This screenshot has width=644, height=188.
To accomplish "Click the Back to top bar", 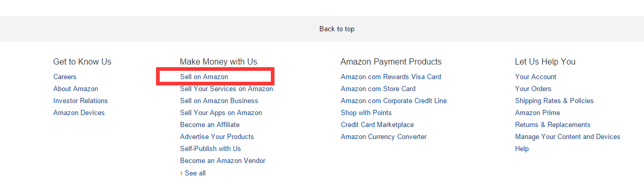I will [x=322, y=29].
